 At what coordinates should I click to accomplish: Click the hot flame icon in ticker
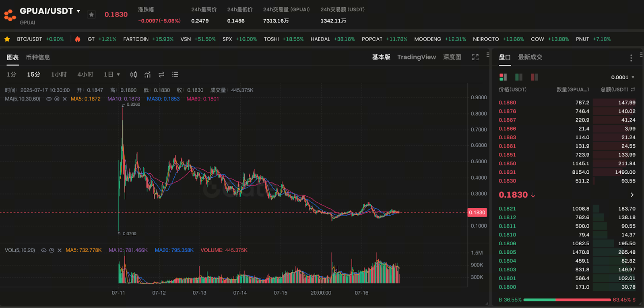78,39
